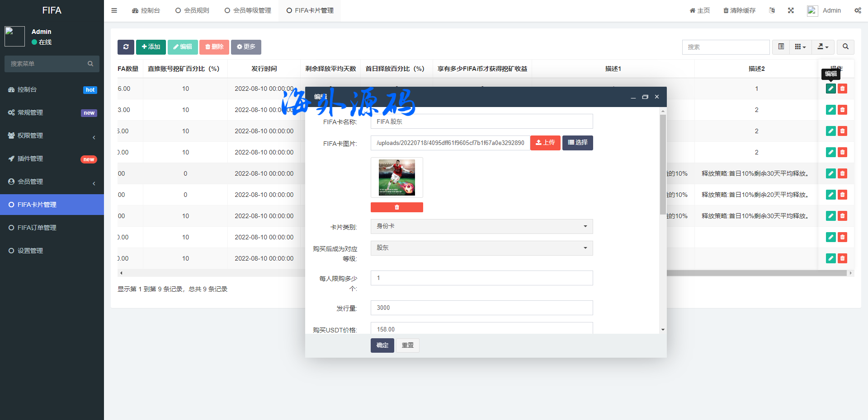Screen dimensions: 868x420
Task: Click the 确定 confirm button
Action: [x=382, y=345]
